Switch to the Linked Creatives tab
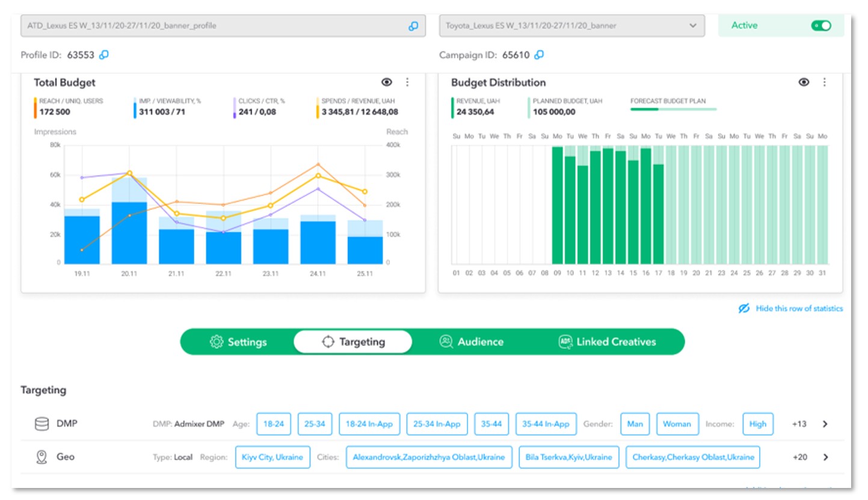This screenshot has width=868, height=500. (607, 342)
